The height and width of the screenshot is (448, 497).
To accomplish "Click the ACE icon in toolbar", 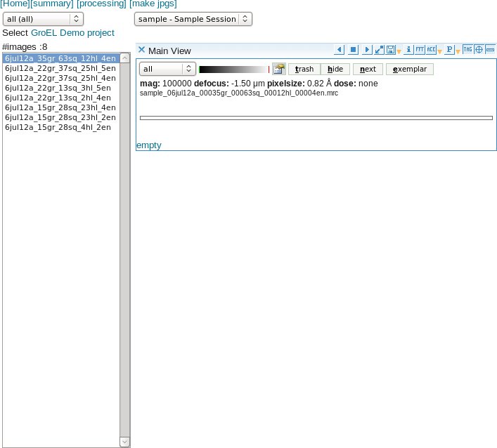I will point(431,50).
